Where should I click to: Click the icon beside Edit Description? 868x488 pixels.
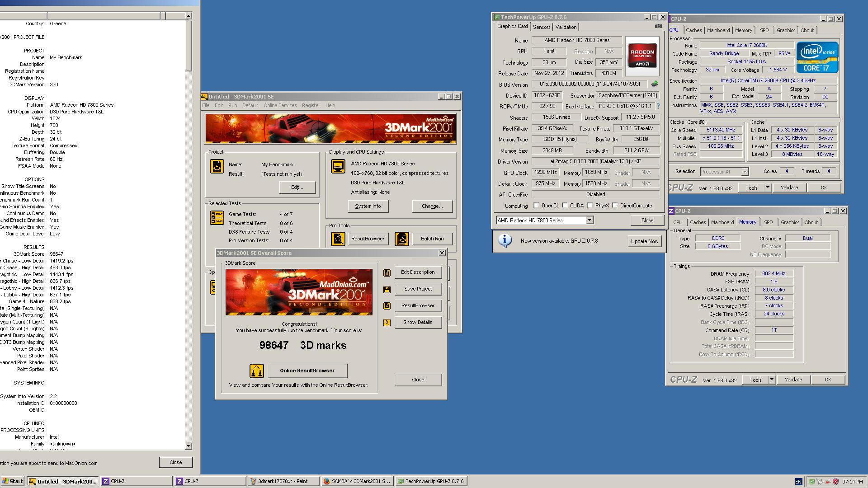point(387,272)
